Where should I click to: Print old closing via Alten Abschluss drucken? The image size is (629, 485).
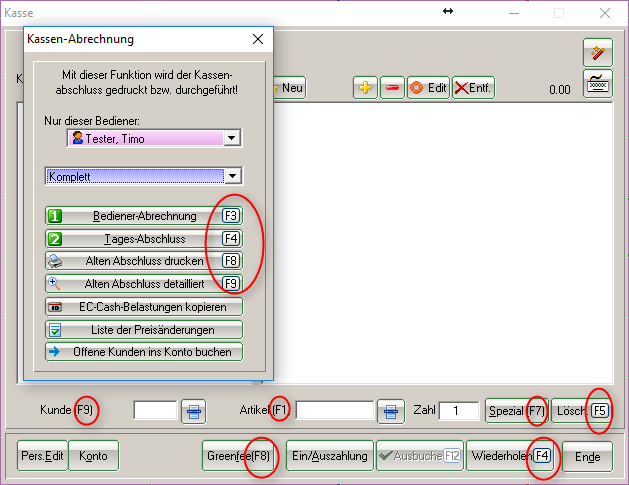[144, 261]
